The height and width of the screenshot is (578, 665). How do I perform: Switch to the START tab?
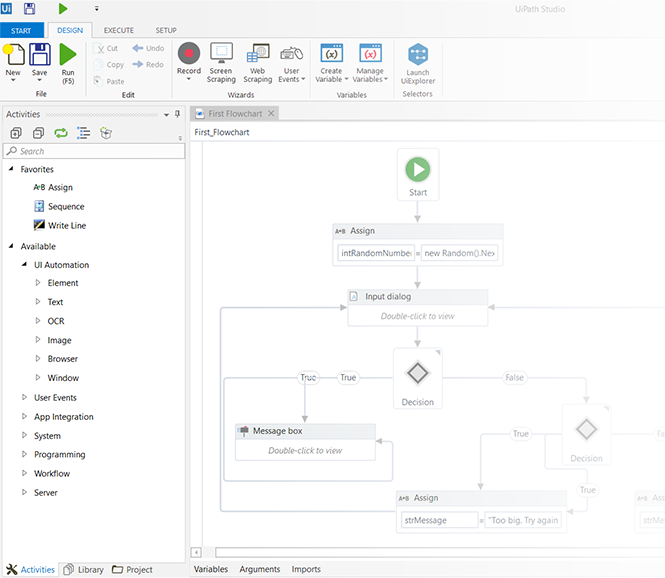click(21, 31)
